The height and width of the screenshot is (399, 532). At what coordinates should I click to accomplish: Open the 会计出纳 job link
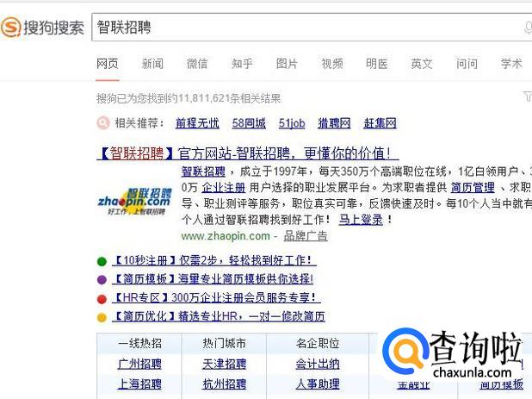click(318, 365)
